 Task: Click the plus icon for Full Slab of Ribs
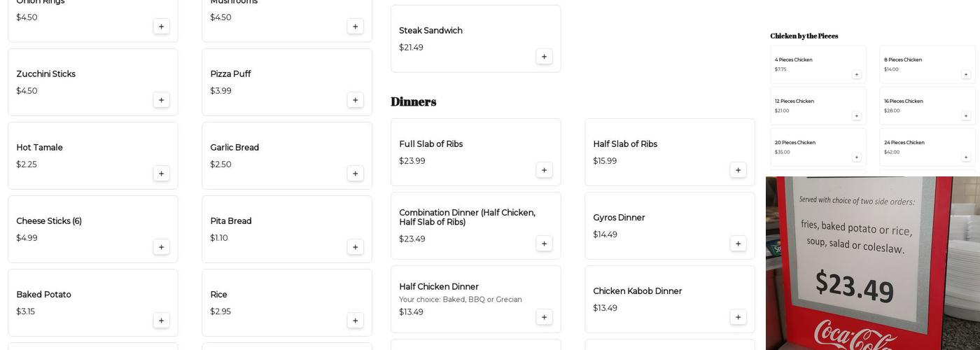click(x=544, y=170)
